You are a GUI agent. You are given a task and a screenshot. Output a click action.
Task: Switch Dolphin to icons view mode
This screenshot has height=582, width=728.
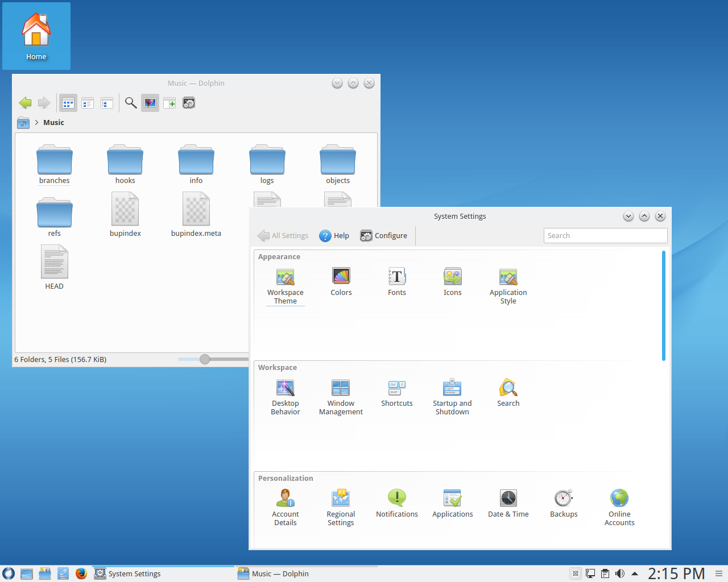[x=68, y=103]
